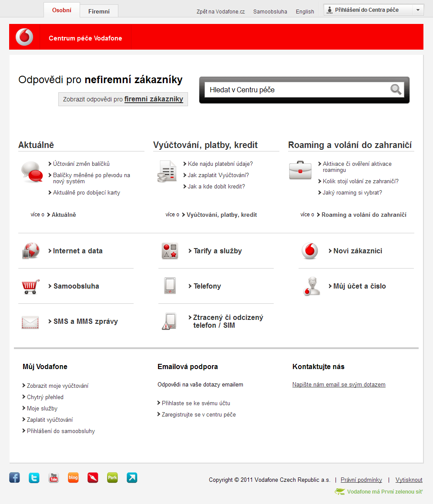Click Zobrazit moje vyúčtování
433x504 pixels.
pos(57,386)
